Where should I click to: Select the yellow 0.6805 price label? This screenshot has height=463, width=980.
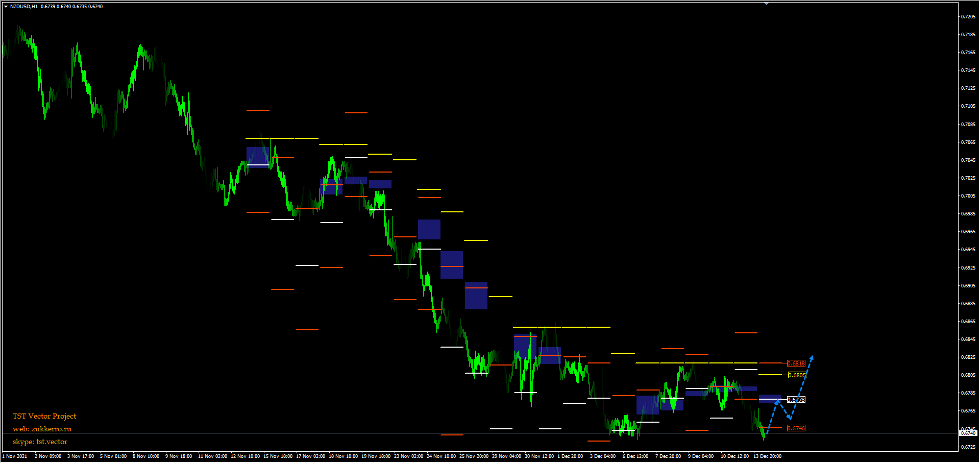[797, 375]
